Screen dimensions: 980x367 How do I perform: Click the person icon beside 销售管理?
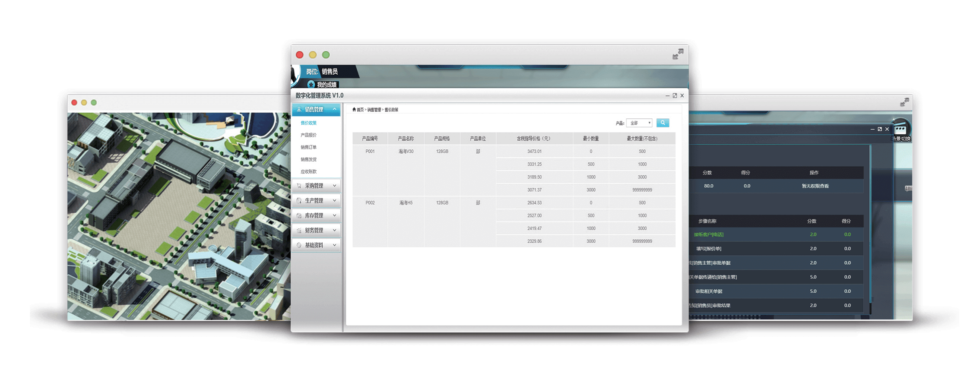pyautogui.click(x=299, y=110)
